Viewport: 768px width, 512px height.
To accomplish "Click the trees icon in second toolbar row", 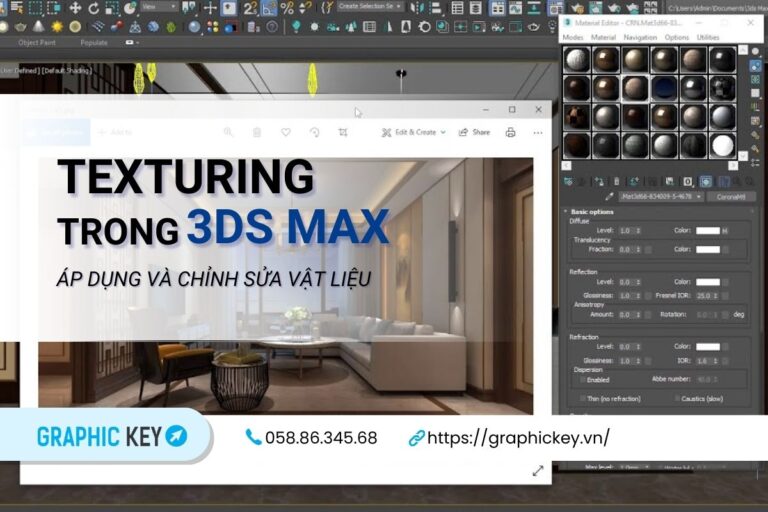I will tap(351, 27).
